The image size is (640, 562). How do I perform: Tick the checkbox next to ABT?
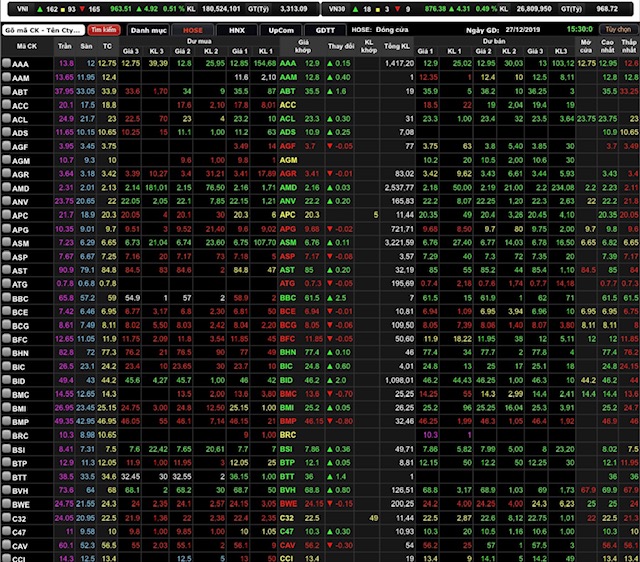tap(6, 91)
